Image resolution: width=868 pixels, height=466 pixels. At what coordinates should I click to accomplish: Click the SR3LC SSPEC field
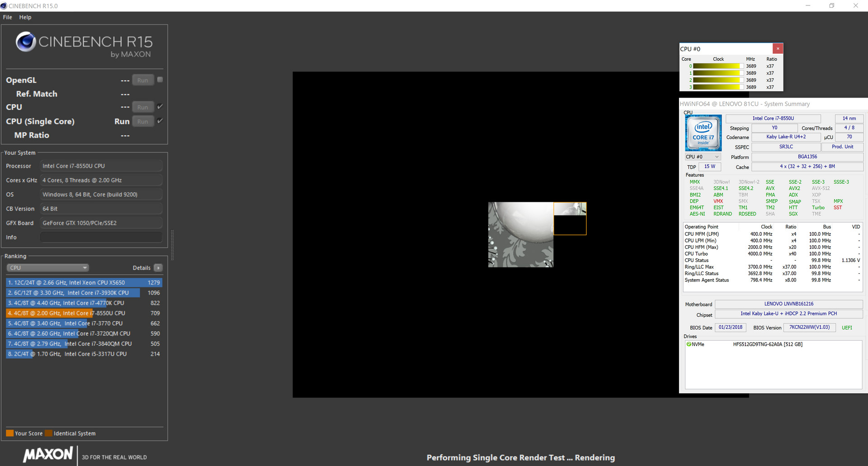[786, 147]
